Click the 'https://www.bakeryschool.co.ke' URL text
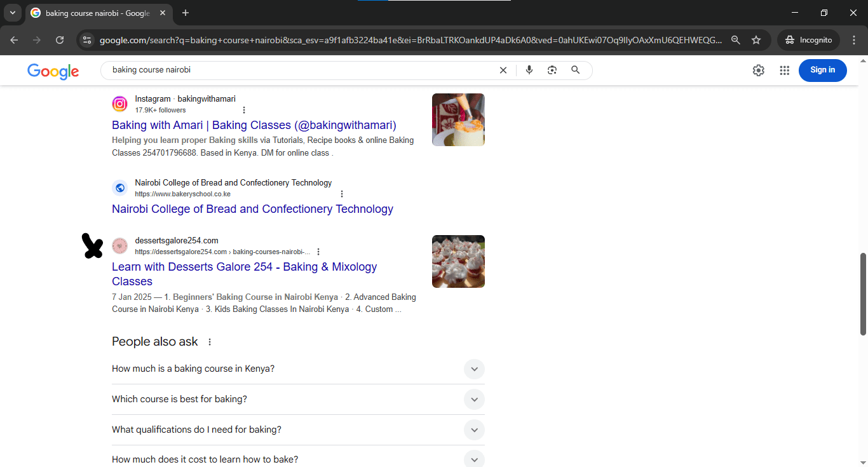The image size is (868, 467). (182, 194)
